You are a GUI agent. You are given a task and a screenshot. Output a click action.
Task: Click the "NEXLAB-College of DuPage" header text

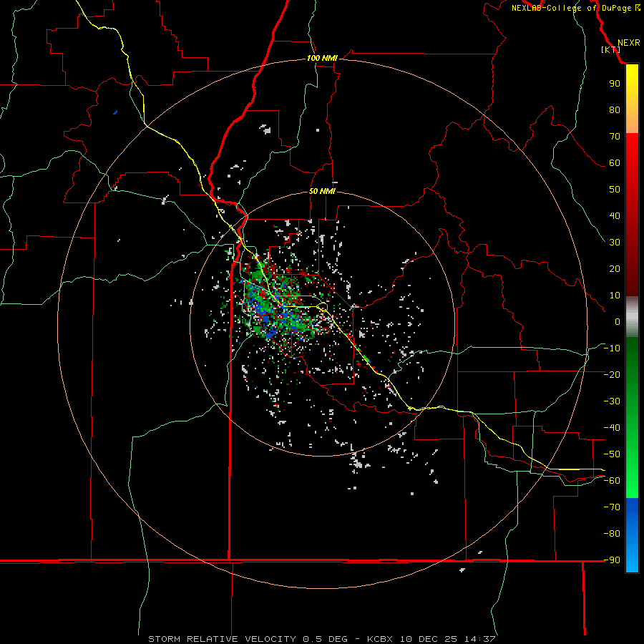pyautogui.click(x=571, y=8)
